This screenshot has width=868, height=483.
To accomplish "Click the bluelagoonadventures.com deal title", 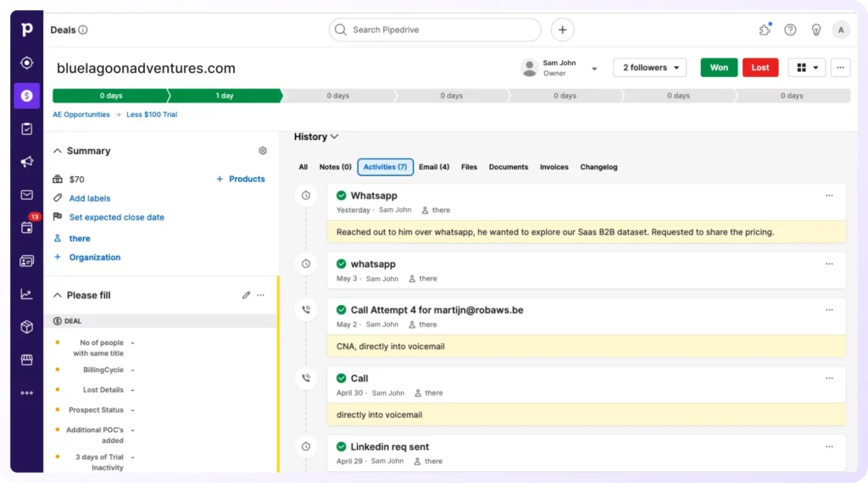I will pyautogui.click(x=146, y=68).
